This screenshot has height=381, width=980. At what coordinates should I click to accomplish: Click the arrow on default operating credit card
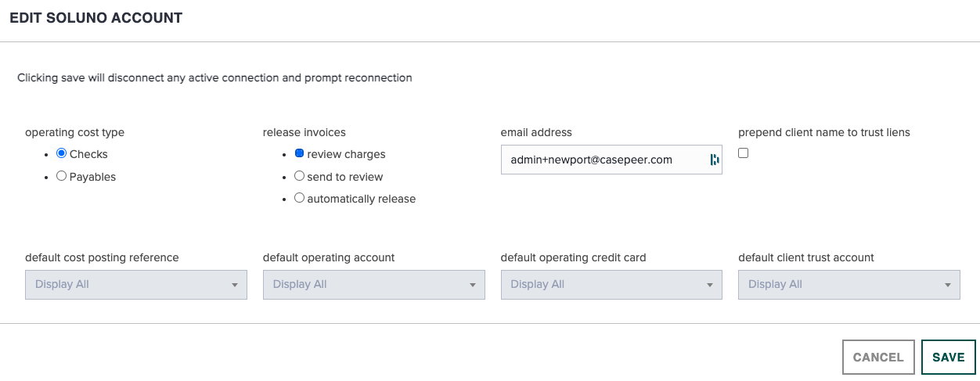coord(710,286)
